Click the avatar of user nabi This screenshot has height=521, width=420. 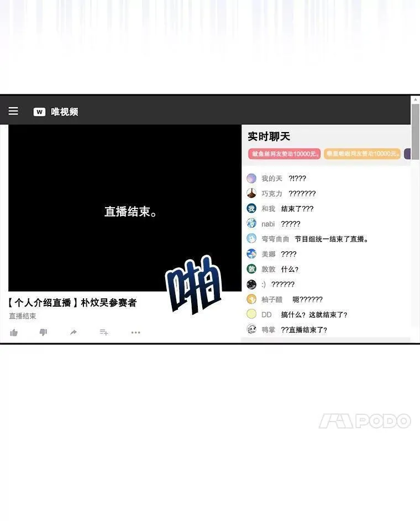(x=251, y=224)
